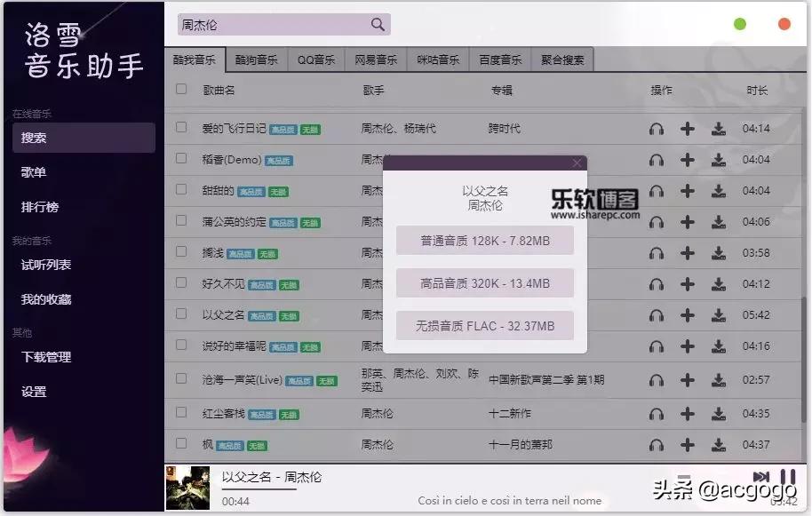812x516 pixels.
Task: Click the headphone preview icon for 枫
Action: coord(655,444)
